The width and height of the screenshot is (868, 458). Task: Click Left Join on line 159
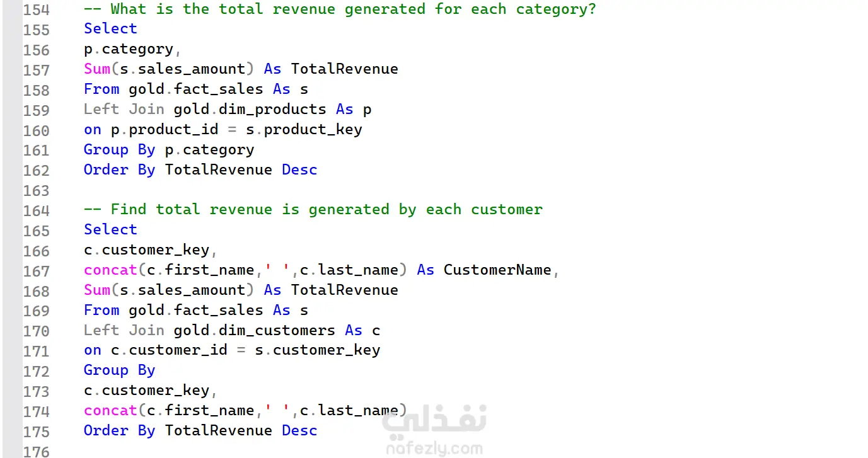click(124, 109)
